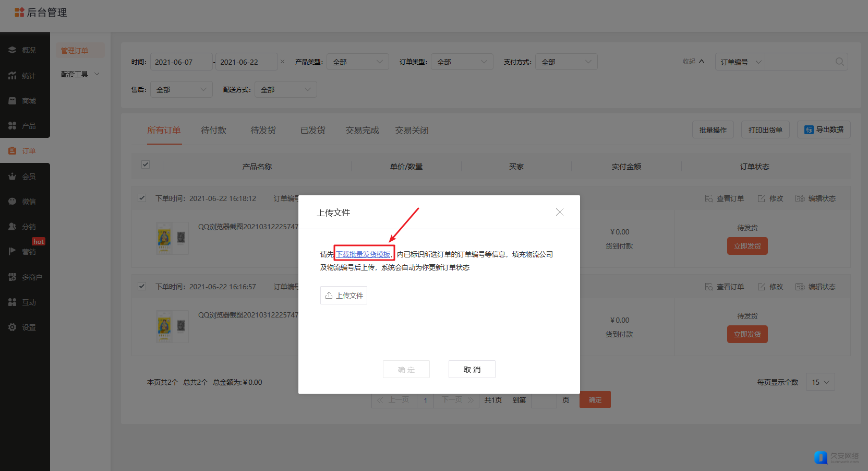Click the search magnifier icon
The height and width of the screenshot is (471, 868).
pos(839,62)
